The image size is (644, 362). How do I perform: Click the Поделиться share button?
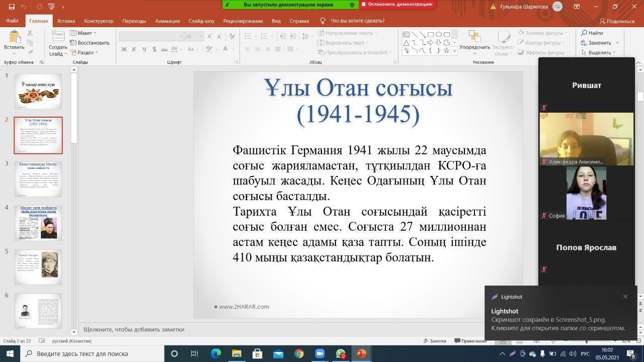click(x=617, y=21)
